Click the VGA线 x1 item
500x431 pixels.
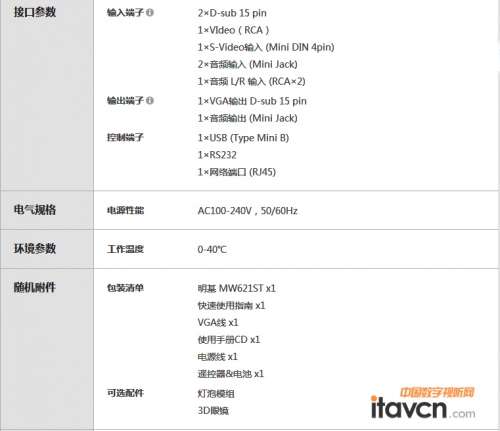[218, 322]
